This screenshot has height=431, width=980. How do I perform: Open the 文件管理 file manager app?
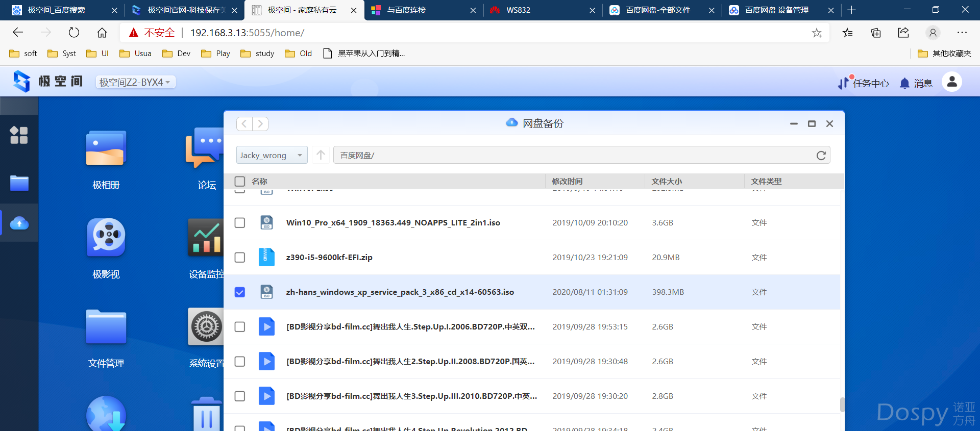point(106,326)
